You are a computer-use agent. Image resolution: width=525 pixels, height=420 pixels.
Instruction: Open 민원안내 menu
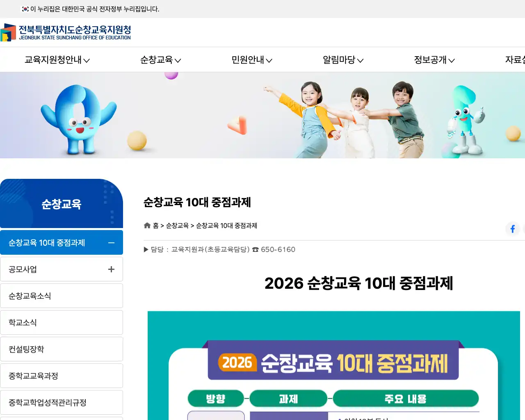pyautogui.click(x=252, y=60)
